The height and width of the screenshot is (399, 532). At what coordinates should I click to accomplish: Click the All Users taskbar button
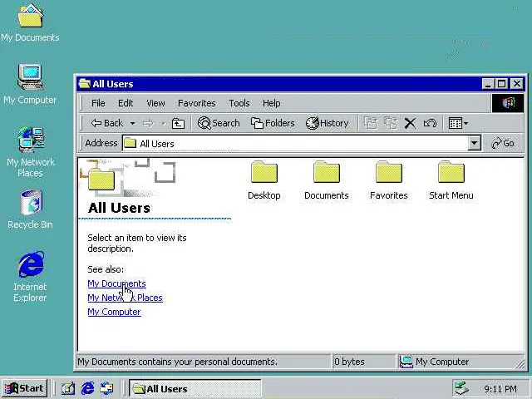tap(195, 388)
